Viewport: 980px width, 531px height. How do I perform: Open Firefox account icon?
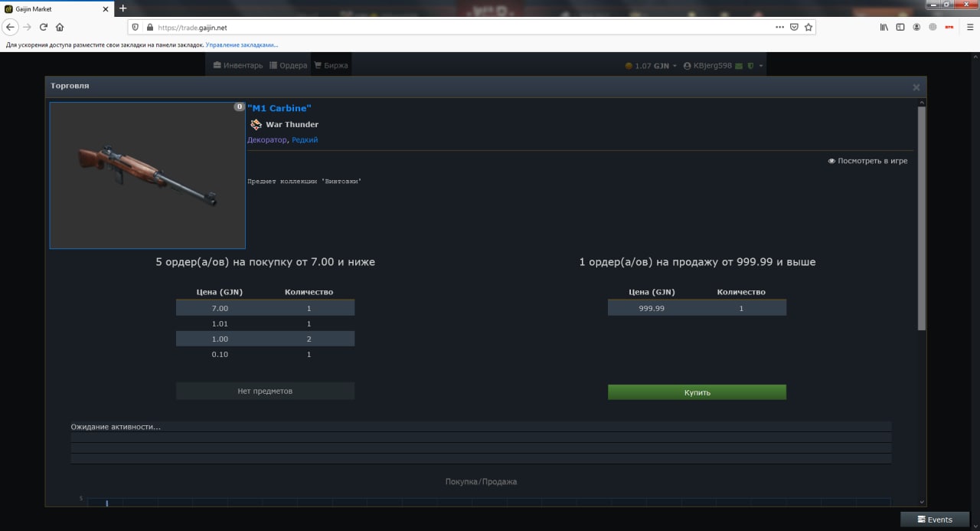[916, 27]
